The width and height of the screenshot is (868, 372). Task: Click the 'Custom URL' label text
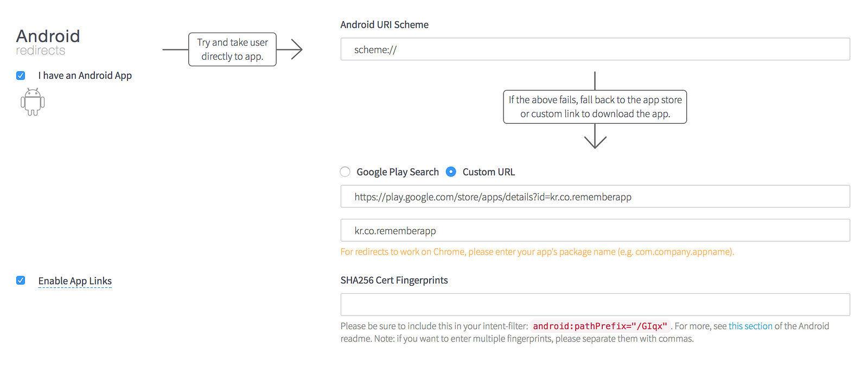coord(489,172)
